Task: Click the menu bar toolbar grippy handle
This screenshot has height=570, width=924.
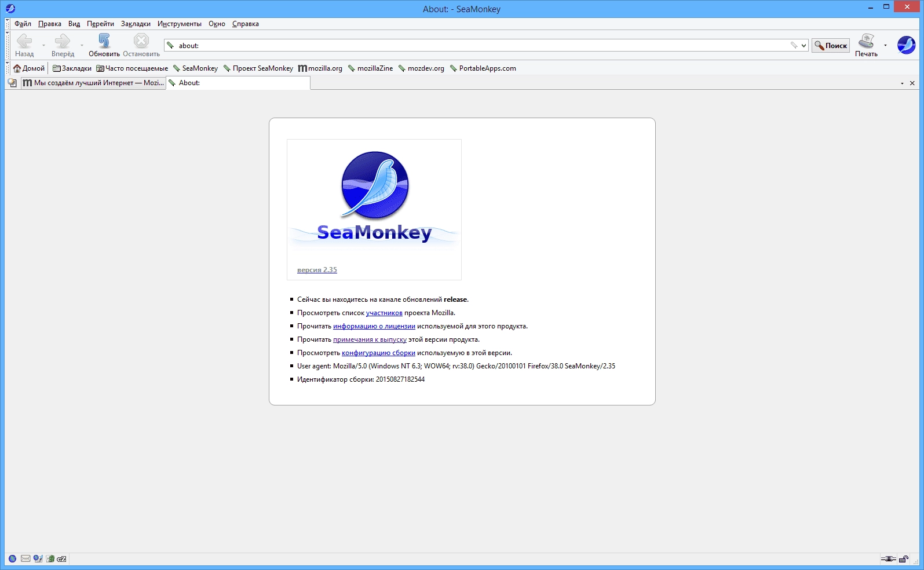Action: coord(8,24)
